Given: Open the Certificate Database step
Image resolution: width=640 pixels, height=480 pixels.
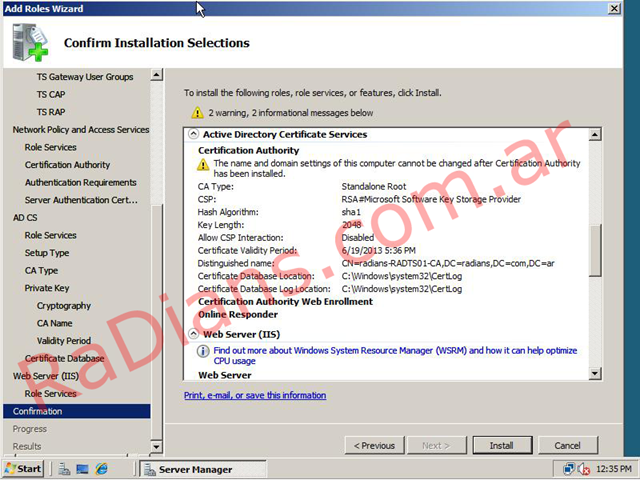Looking at the screenshot, I should click(64, 358).
